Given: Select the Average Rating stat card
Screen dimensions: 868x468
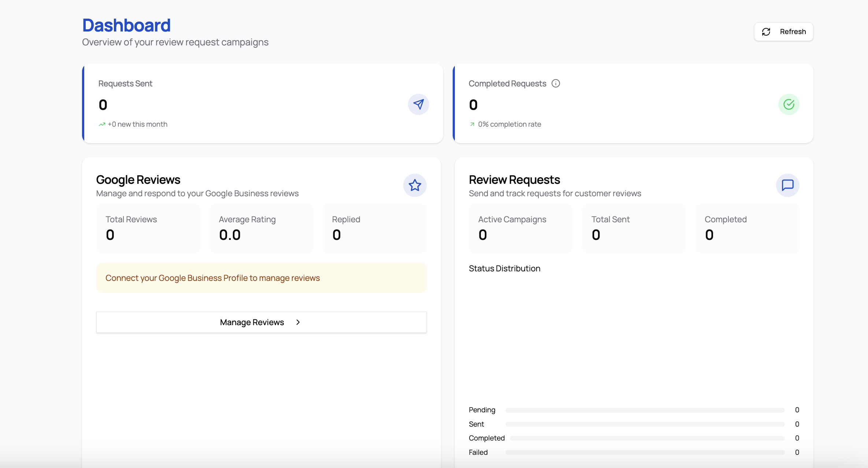Looking at the screenshot, I should [261, 229].
